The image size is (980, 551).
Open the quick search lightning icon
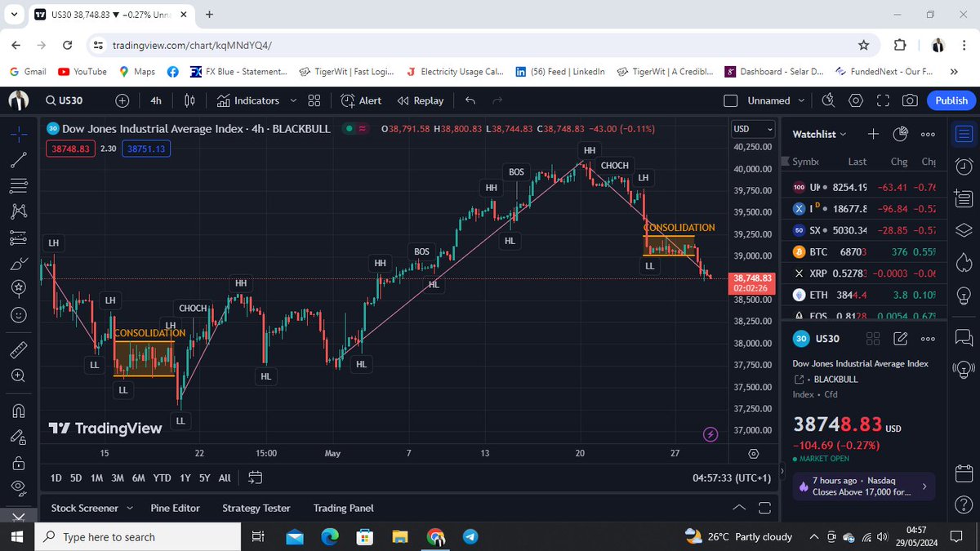[x=829, y=100]
